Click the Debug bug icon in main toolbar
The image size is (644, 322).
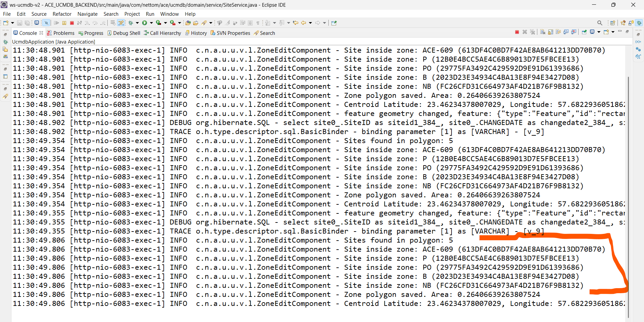[131, 23]
